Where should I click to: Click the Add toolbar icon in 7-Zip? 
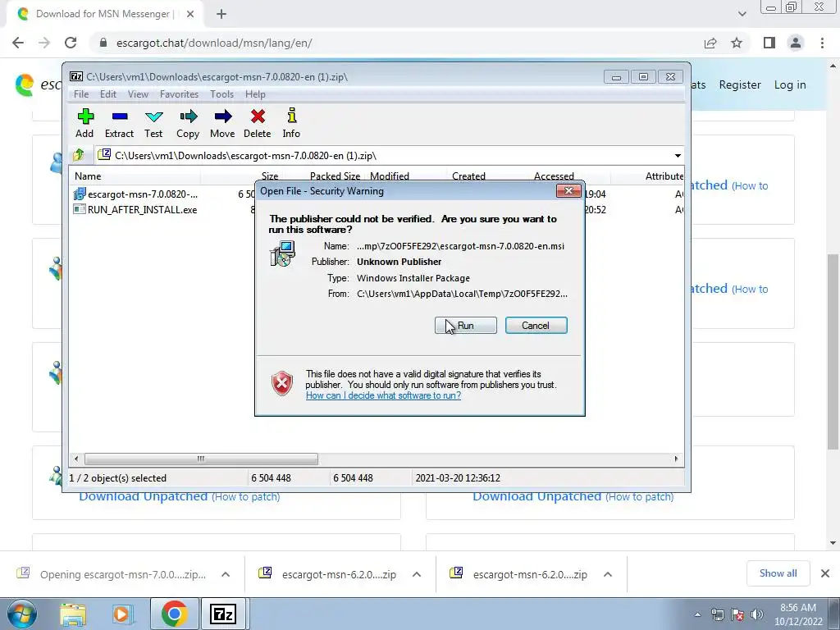[84, 124]
